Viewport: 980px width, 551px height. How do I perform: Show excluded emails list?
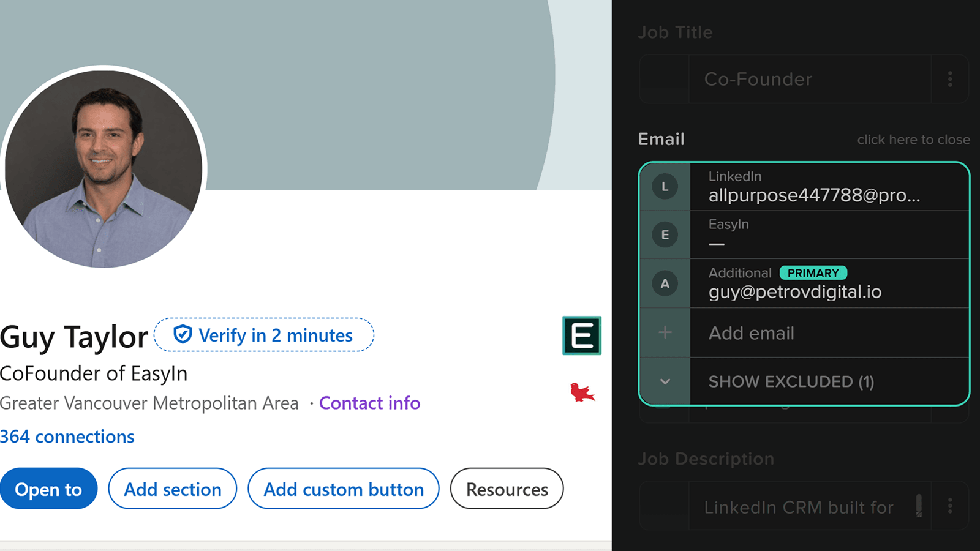(791, 381)
